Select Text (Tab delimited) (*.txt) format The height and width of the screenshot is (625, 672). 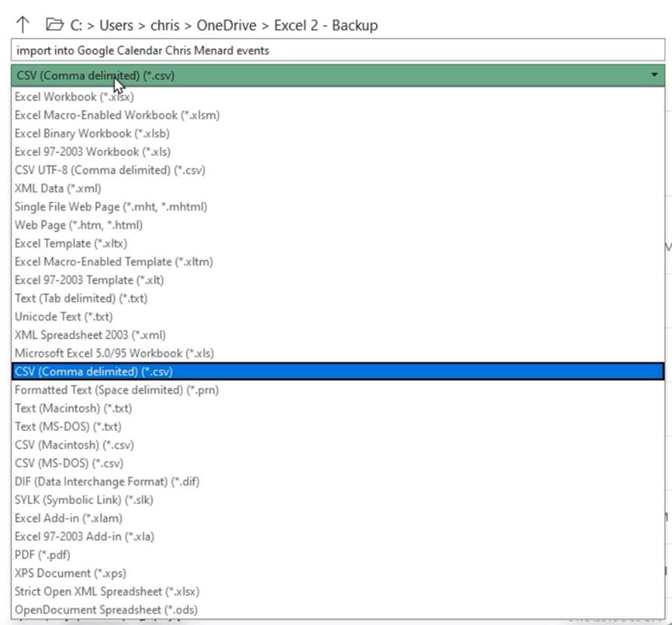[84, 298]
